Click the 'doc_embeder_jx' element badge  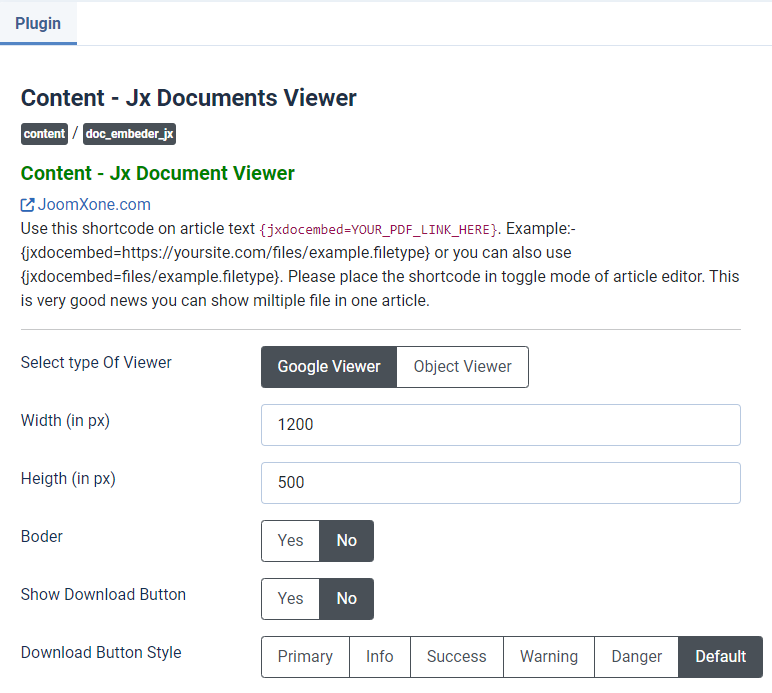click(130, 134)
